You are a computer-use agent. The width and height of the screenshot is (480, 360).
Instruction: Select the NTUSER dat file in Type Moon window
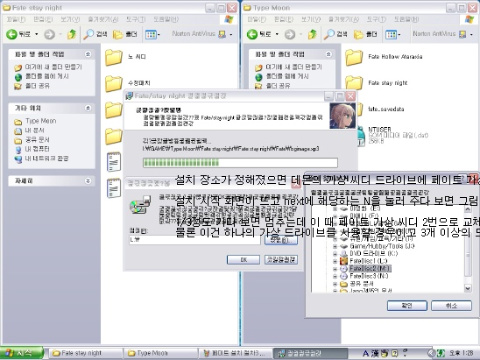(392, 135)
